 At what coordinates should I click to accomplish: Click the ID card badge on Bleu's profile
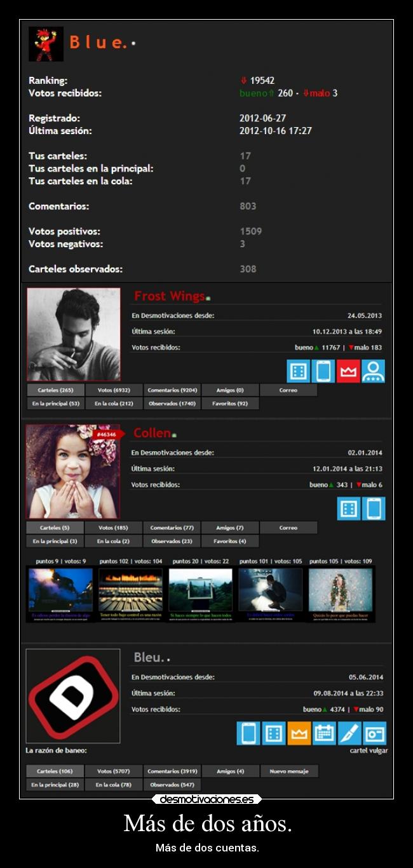[x=374, y=733]
